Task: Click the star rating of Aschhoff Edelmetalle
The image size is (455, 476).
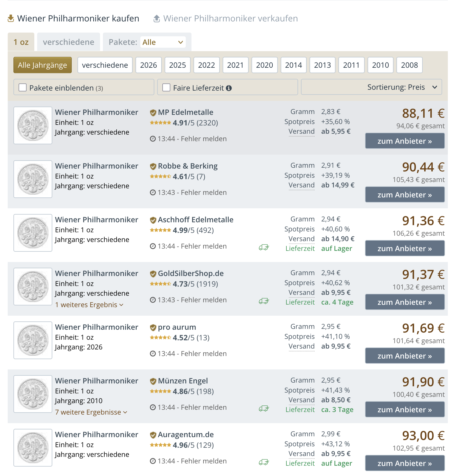Action: click(x=161, y=230)
